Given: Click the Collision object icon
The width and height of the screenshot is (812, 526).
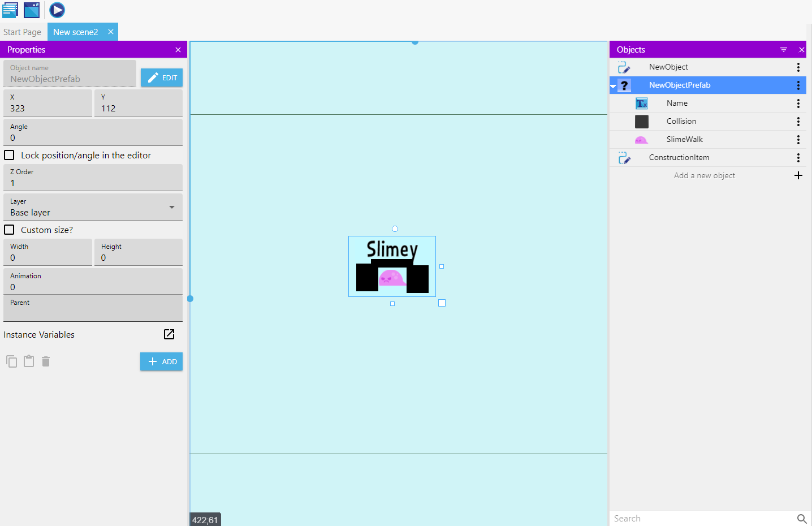Looking at the screenshot, I should tap(641, 121).
